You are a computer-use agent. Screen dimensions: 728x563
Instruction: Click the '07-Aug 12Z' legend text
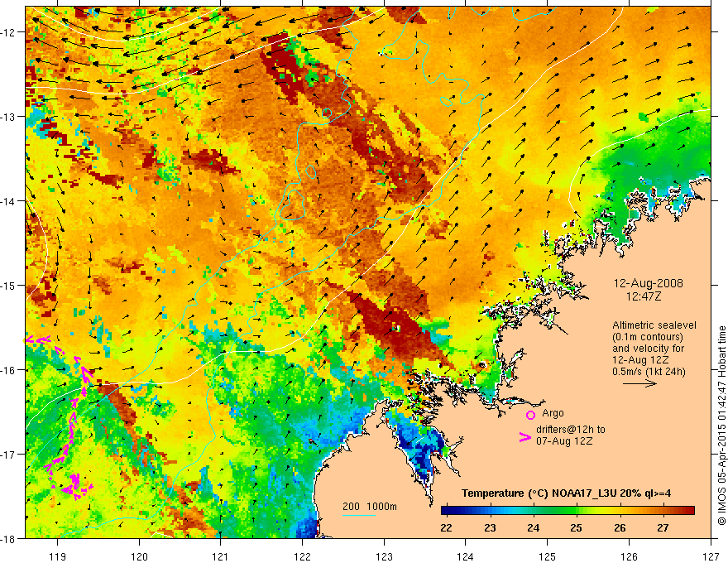(x=564, y=440)
